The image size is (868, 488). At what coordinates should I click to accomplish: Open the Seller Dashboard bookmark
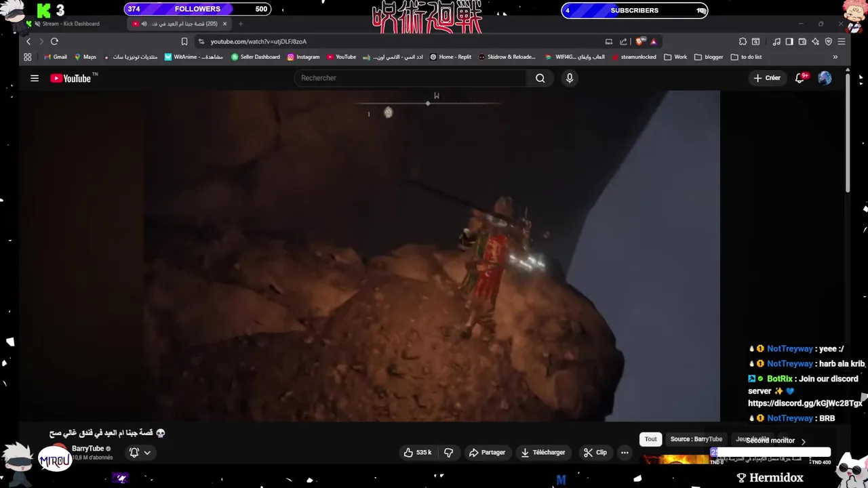(256, 57)
